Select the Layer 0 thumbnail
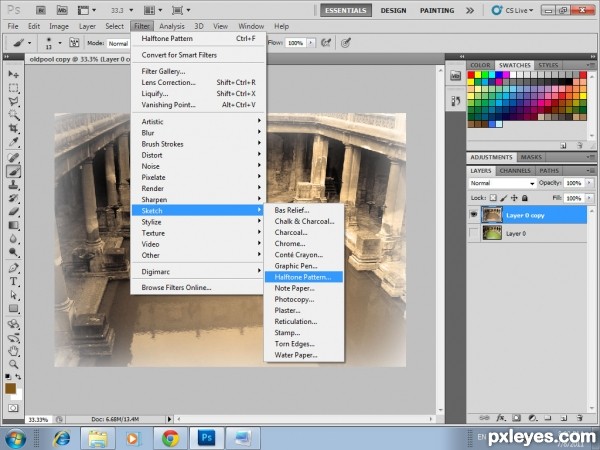The image size is (600, 450). point(492,233)
